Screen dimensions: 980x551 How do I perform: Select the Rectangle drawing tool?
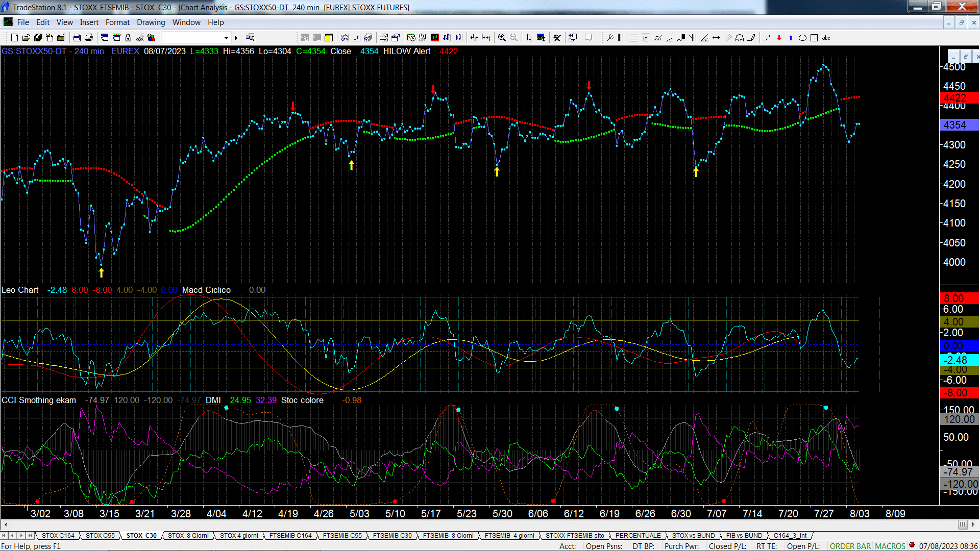pyautogui.click(x=814, y=38)
